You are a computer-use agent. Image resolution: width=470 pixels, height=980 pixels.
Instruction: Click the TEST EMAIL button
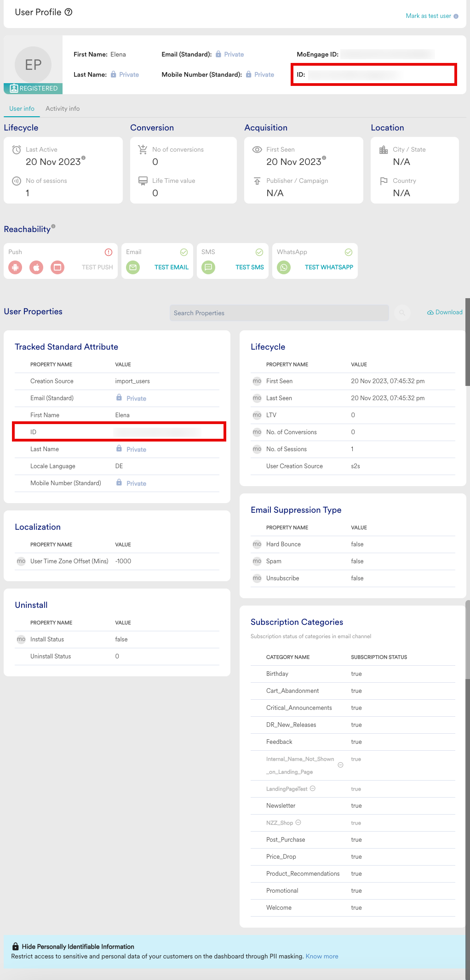coord(172,267)
